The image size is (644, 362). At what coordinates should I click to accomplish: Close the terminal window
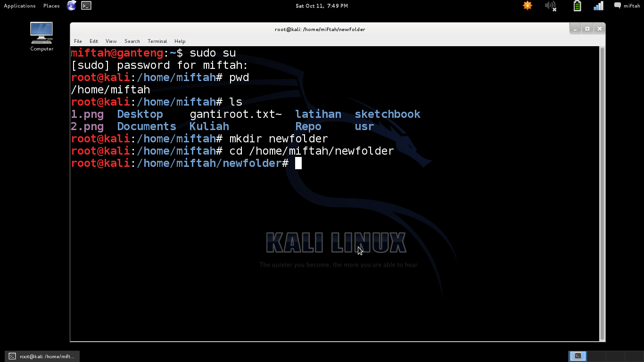point(600,29)
